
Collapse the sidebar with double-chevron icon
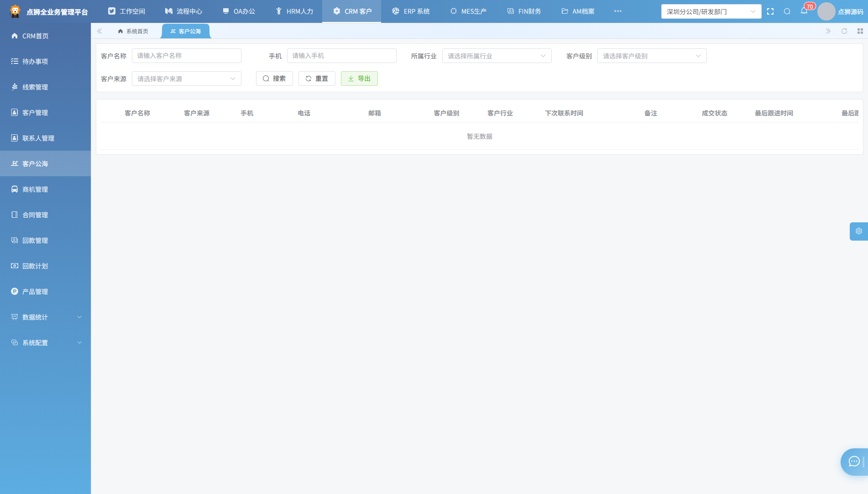point(99,31)
